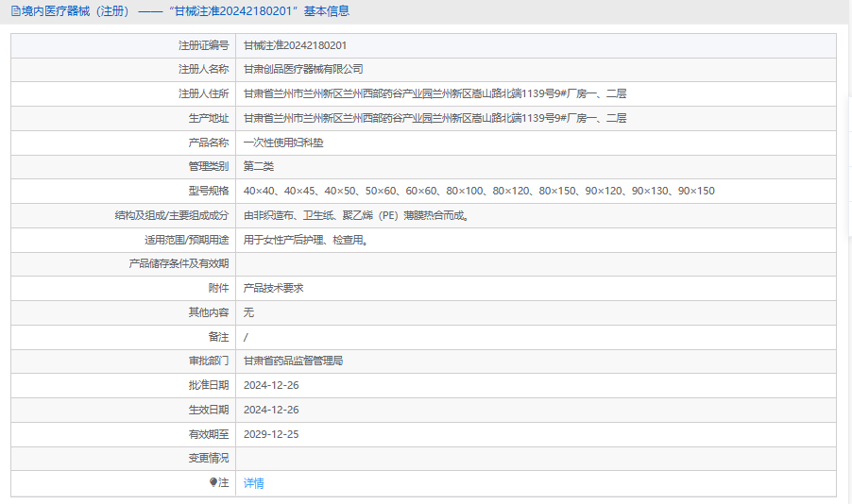Click the 有效期至 row label
This screenshot has width=852, height=504.
point(209,434)
